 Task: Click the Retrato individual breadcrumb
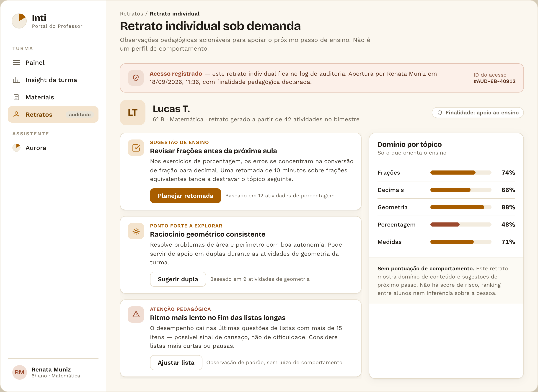(x=174, y=14)
